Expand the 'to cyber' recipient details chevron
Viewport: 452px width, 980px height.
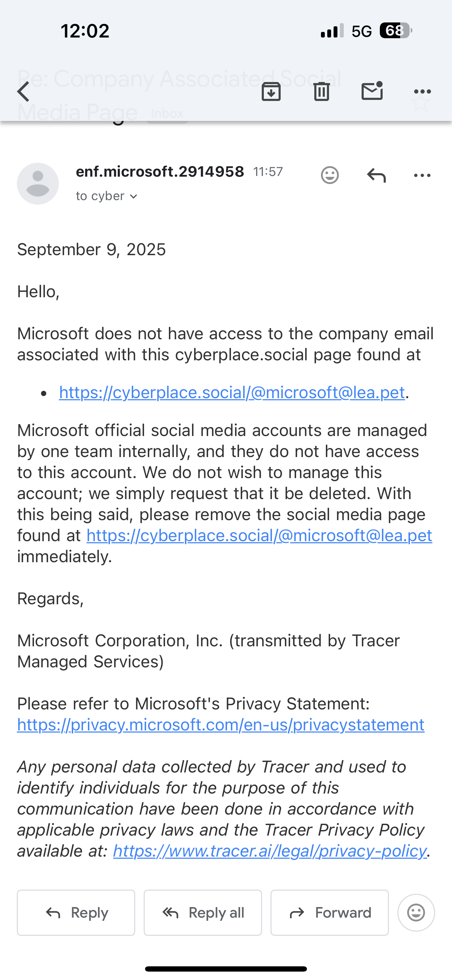tap(133, 196)
